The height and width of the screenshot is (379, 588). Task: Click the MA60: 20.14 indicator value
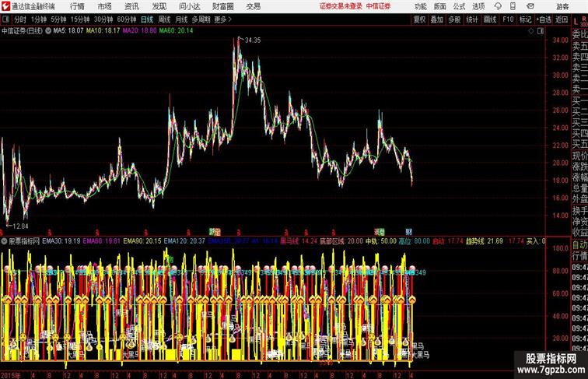[176, 31]
